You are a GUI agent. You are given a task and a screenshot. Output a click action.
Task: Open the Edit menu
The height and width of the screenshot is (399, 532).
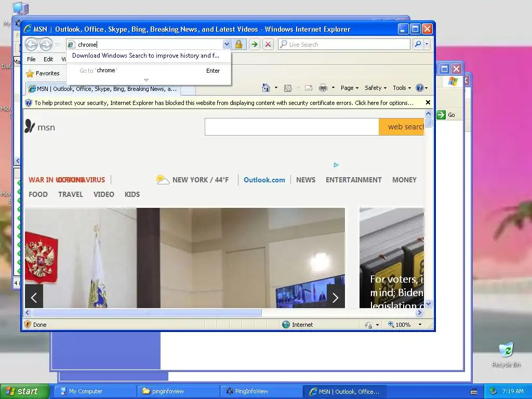click(48, 59)
